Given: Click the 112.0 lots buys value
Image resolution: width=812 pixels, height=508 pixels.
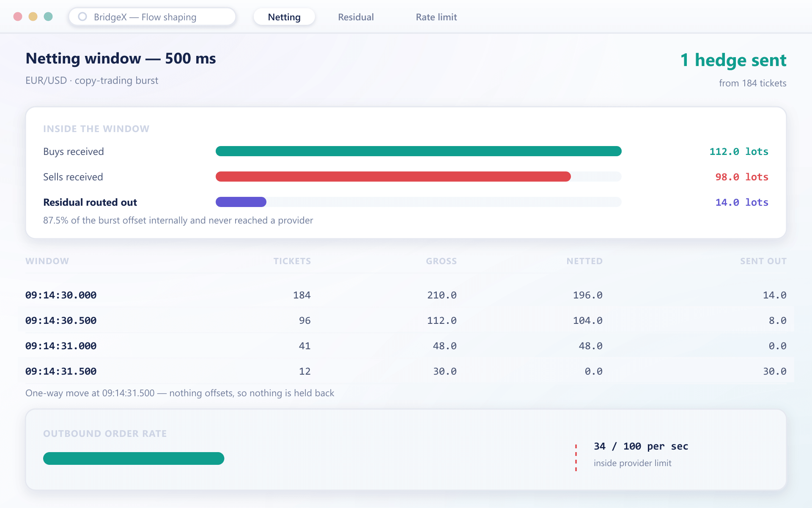Looking at the screenshot, I should [x=739, y=152].
